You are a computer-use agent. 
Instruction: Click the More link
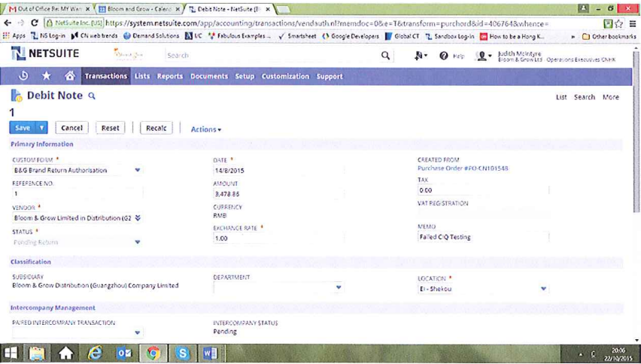pos(611,97)
